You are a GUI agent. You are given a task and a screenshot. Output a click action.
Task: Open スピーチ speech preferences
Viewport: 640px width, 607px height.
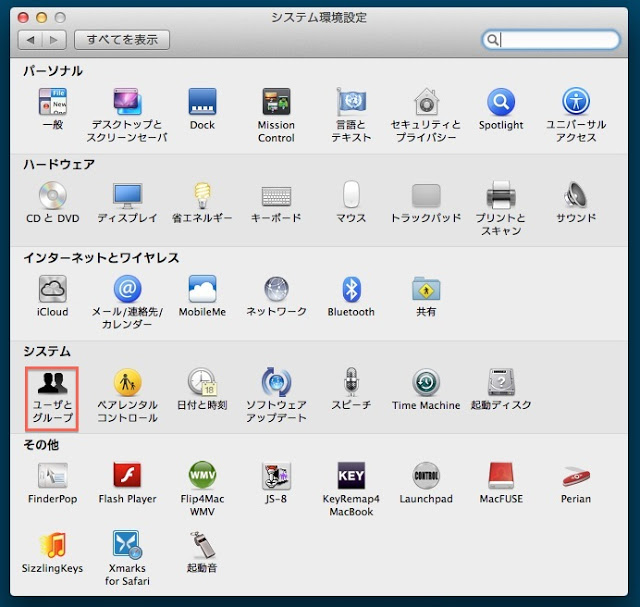point(351,389)
